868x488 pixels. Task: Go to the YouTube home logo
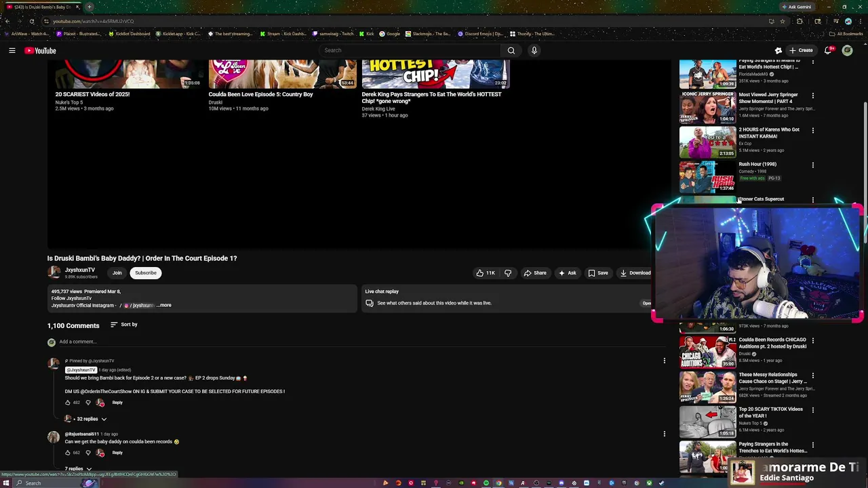pyautogui.click(x=40, y=51)
